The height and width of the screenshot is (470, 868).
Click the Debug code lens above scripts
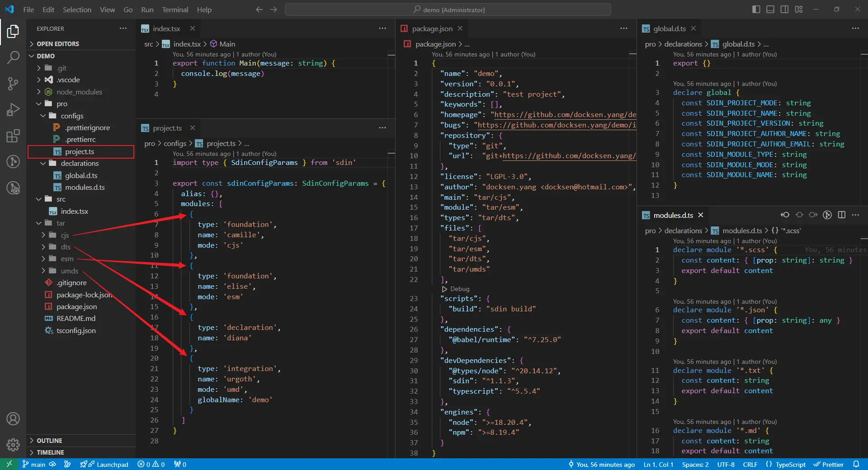456,289
